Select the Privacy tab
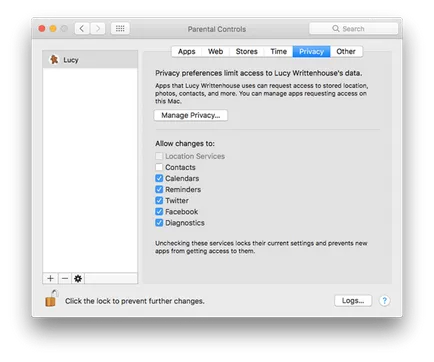This screenshot has height=362, width=434. [311, 52]
